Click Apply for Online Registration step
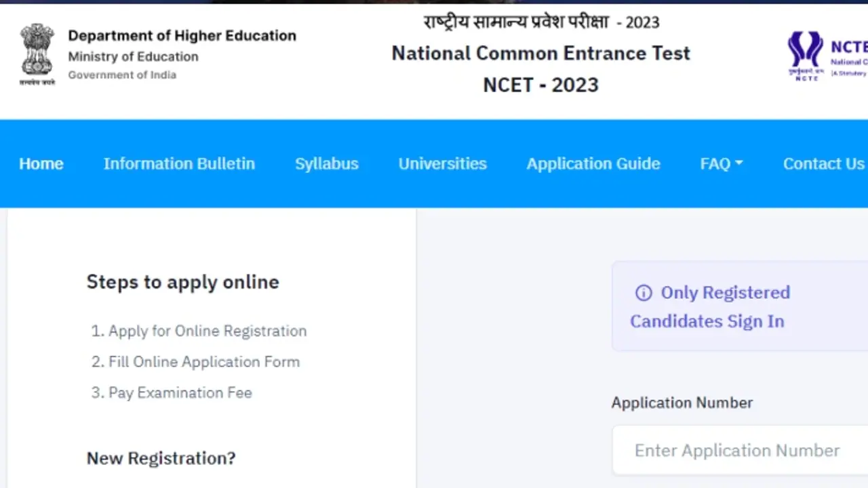 [x=199, y=331]
